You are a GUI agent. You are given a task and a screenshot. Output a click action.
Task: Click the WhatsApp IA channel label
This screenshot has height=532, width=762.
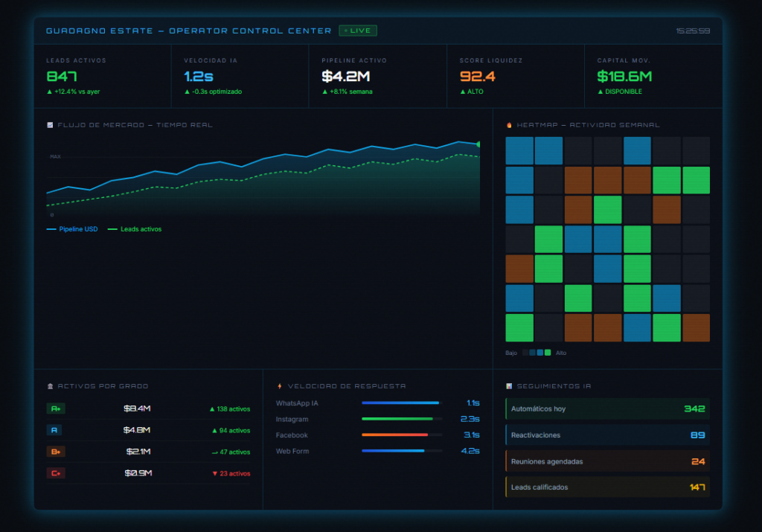[x=297, y=403]
